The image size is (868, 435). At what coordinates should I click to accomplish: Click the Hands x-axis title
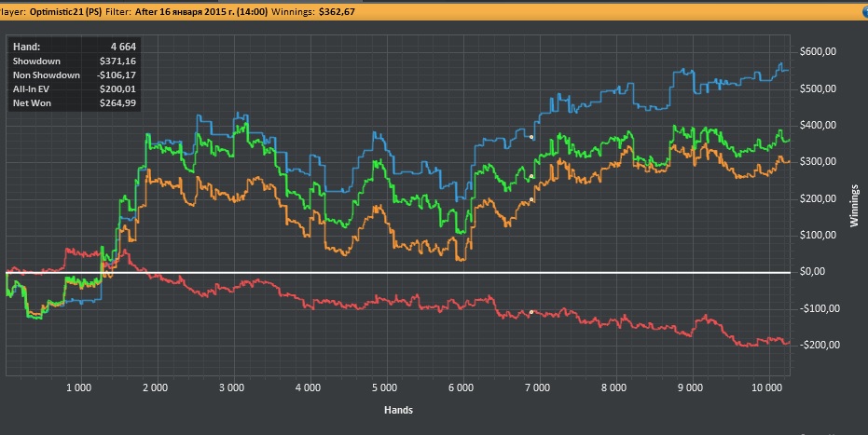click(x=399, y=410)
